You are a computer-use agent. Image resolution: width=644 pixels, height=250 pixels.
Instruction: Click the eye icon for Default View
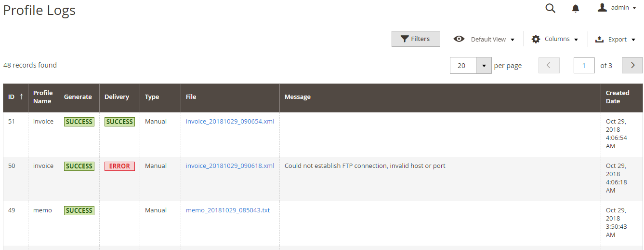459,39
